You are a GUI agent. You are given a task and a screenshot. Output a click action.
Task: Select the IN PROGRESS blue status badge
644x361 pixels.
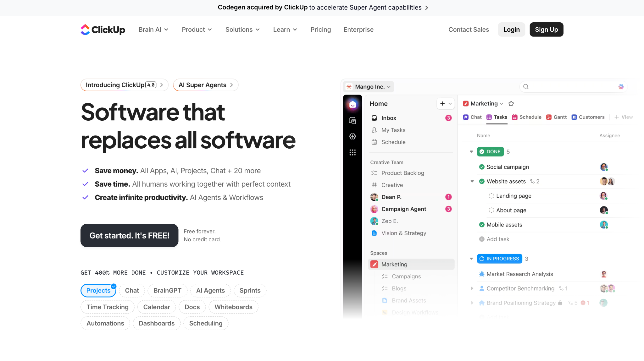[x=499, y=259]
